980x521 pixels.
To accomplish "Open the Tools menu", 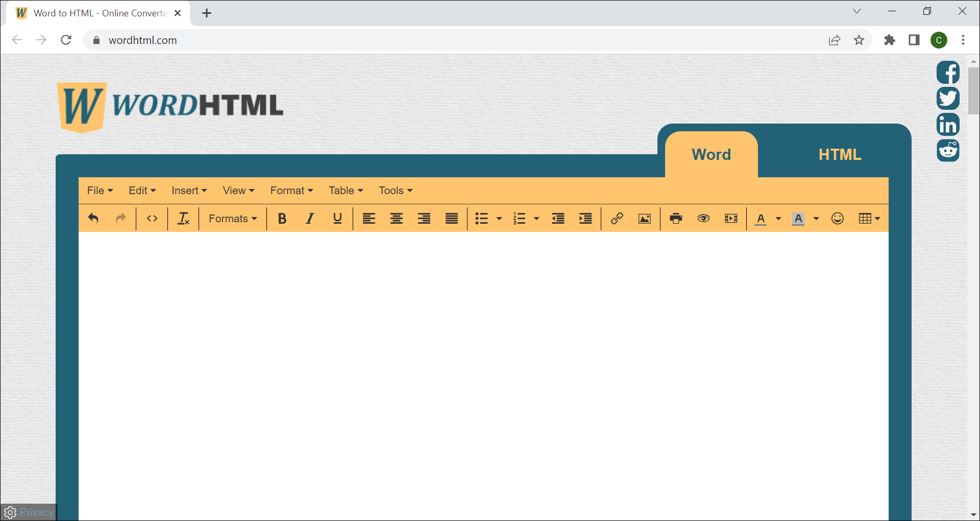I will coord(396,191).
